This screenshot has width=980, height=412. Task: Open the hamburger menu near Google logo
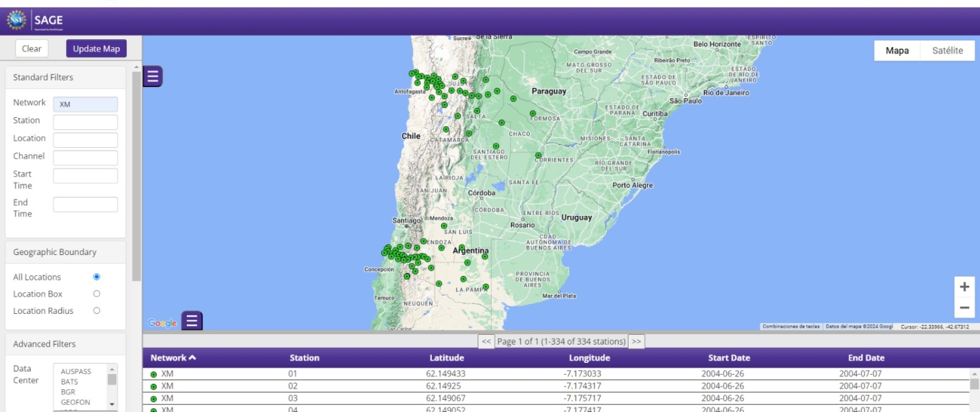tap(191, 320)
